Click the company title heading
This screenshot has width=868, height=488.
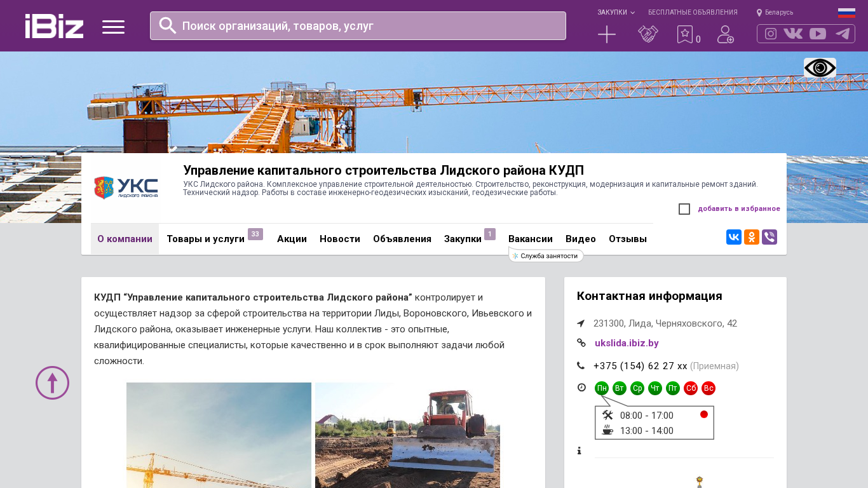pos(383,170)
